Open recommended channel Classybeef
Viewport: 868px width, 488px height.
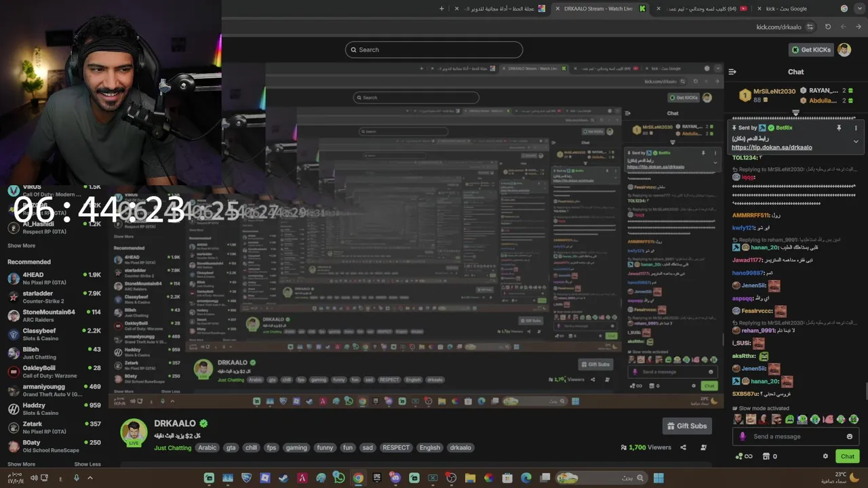point(54,334)
